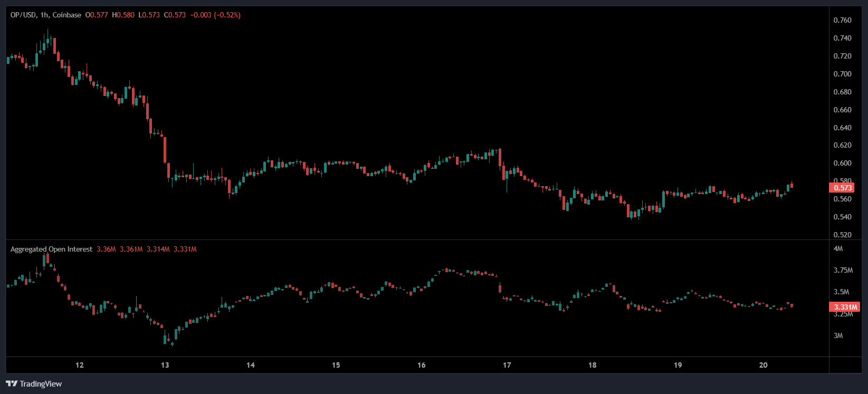
Task: Click the TradingView logo
Action: point(34,383)
